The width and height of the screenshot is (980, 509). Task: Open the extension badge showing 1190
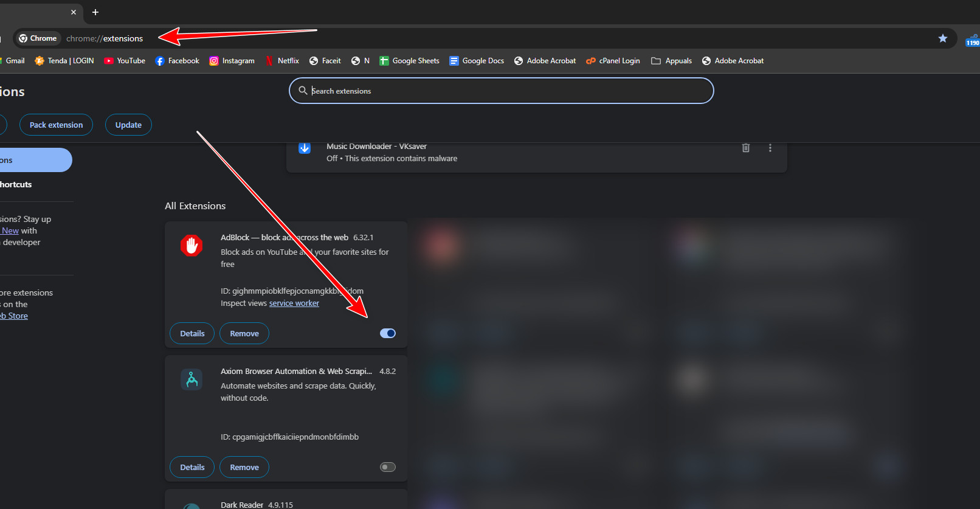coord(972,40)
